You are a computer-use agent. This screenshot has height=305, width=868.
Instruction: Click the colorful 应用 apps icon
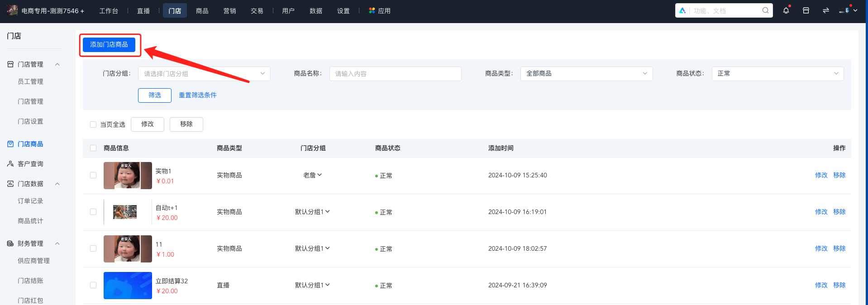pos(372,10)
